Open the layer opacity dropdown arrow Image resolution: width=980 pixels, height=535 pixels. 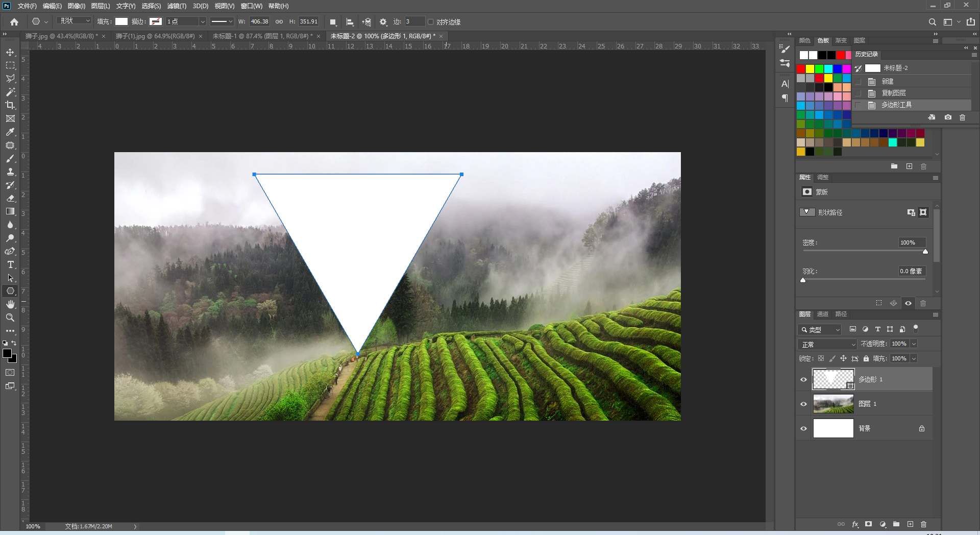click(914, 344)
